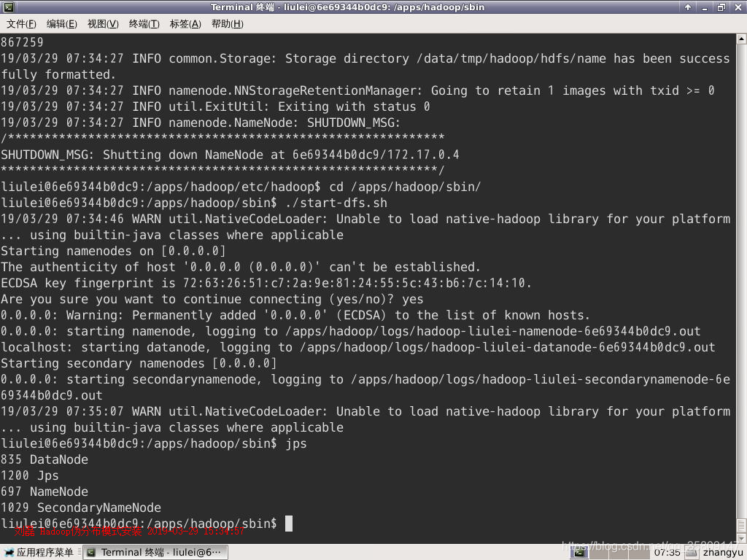Click the 'Starting secondary namenodes [0.0.0.0]' line
The height and width of the screenshot is (560, 747).
pyautogui.click(x=139, y=363)
